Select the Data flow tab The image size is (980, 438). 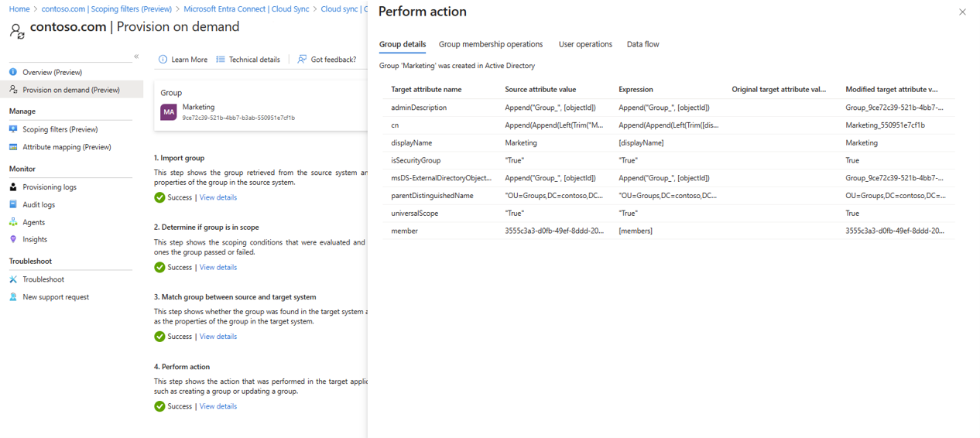click(642, 44)
